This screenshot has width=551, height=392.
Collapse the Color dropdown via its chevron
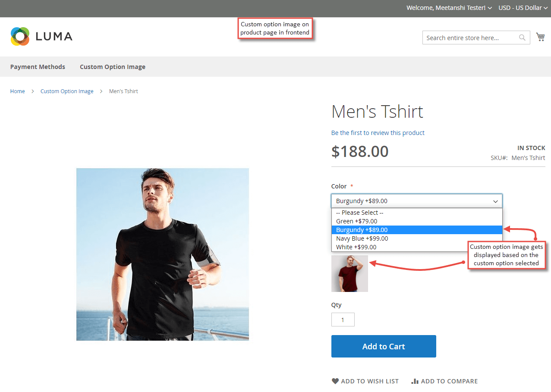495,201
